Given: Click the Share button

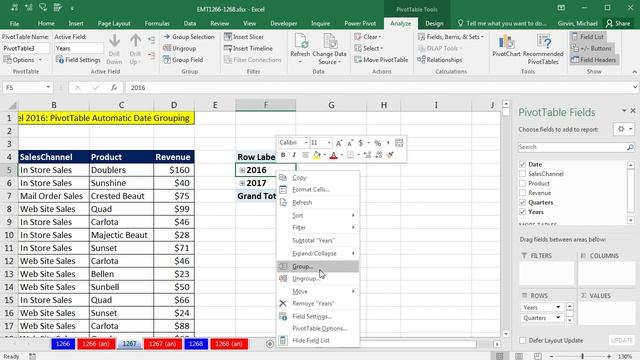Looking at the screenshot, I should point(618,24).
